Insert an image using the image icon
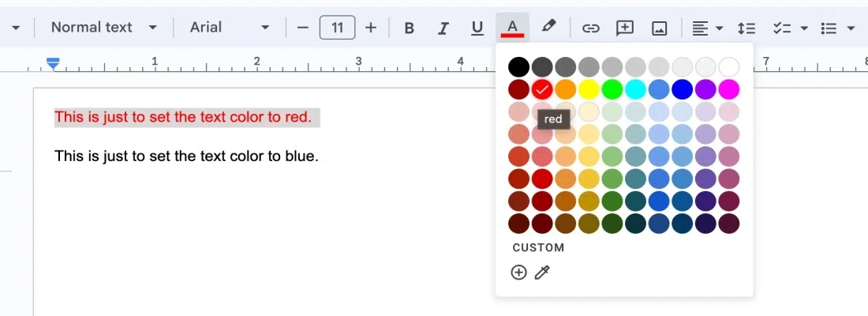 pos(660,28)
